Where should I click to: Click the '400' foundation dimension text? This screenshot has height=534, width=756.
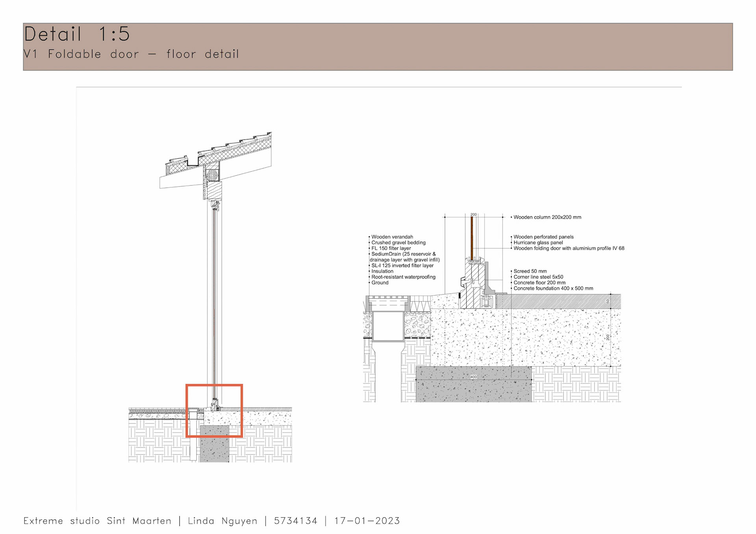click(473, 377)
